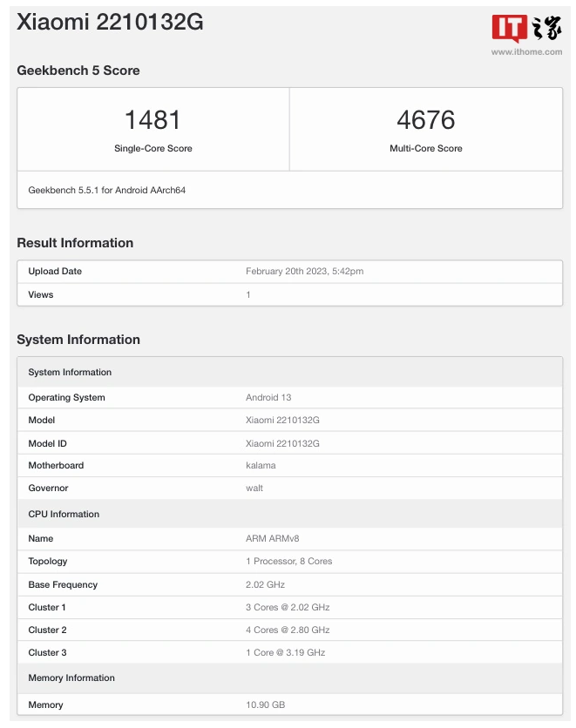Select the Memory 10.90 GB value
This screenshot has height=728, width=576.
265,704
